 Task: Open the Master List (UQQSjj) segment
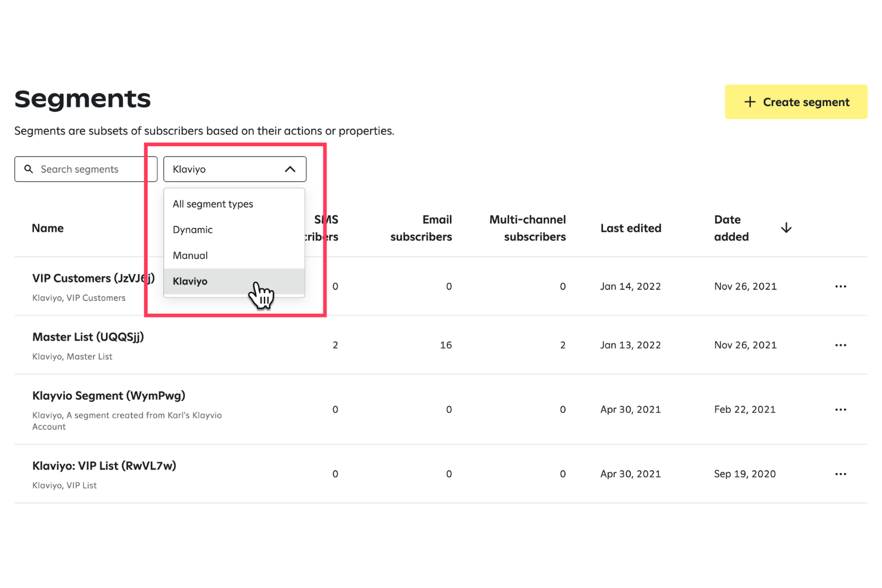click(88, 337)
